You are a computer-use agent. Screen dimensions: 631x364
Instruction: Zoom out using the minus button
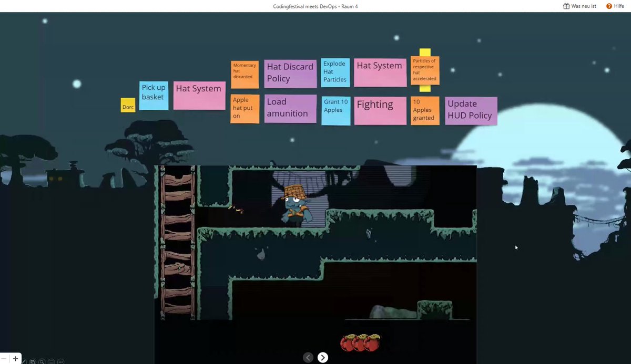[x=4, y=358]
